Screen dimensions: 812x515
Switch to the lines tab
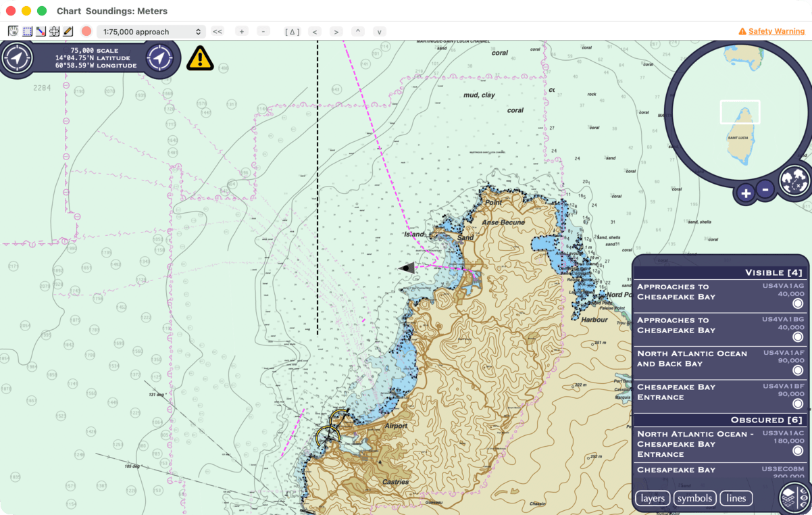tap(736, 499)
